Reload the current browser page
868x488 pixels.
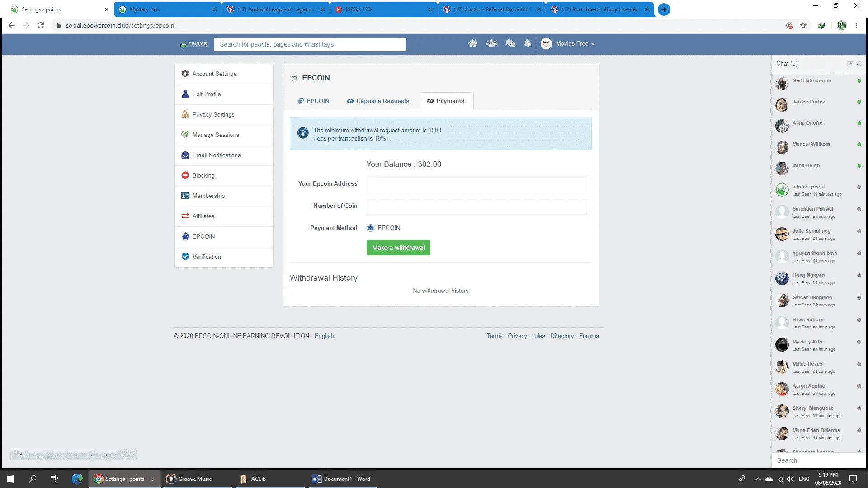(x=41, y=25)
